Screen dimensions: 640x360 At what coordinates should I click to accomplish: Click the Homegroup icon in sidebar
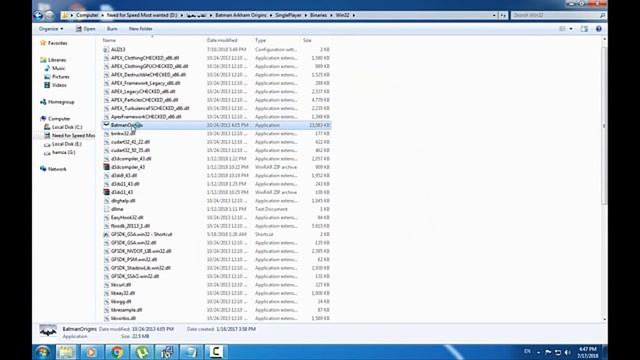click(43, 102)
